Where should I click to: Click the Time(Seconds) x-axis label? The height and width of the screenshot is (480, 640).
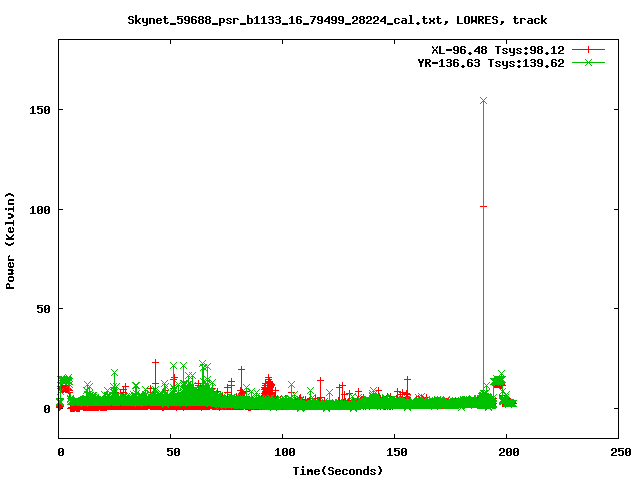click(338, 471)
